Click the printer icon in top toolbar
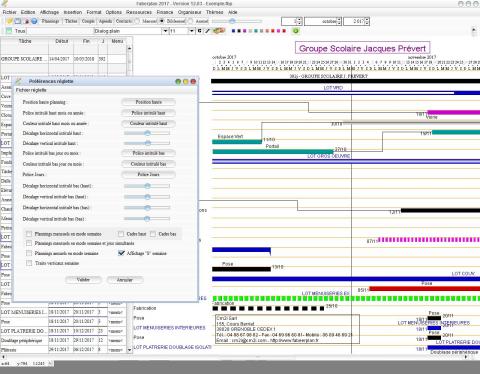Image resolution: width=480 pixels, height=374 pixels. point(27,21)
